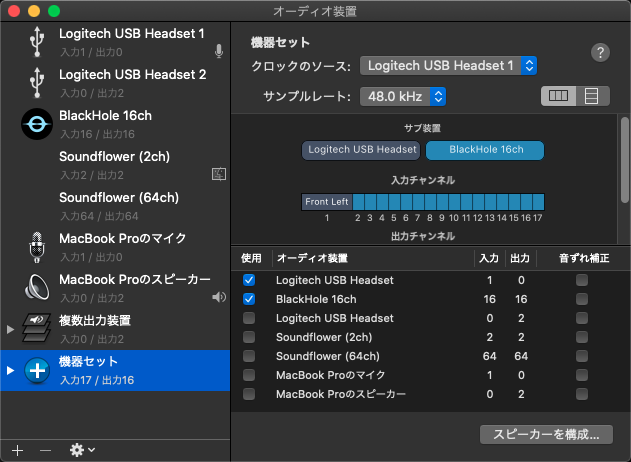Image resolution: width=631 pixels, height=462 pixels.
Task: Enable Soundflower (2ch) in the aggregate
Action: (x=249, y=337)
